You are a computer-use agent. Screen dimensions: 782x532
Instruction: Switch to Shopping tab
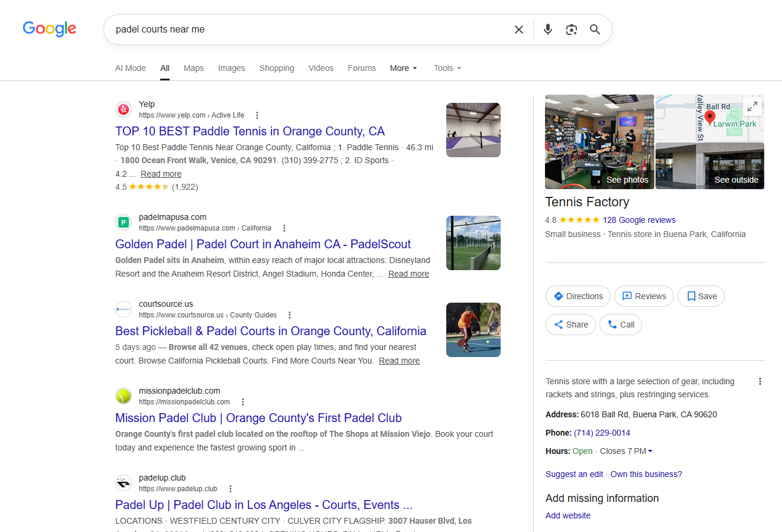[x=277, y=68]
